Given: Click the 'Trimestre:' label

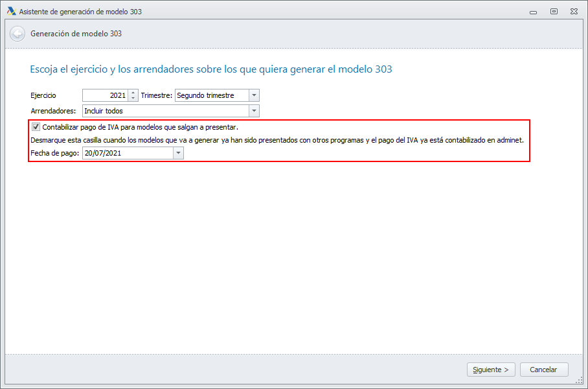Looking at the screenshot, I should (x=156, y=95).
